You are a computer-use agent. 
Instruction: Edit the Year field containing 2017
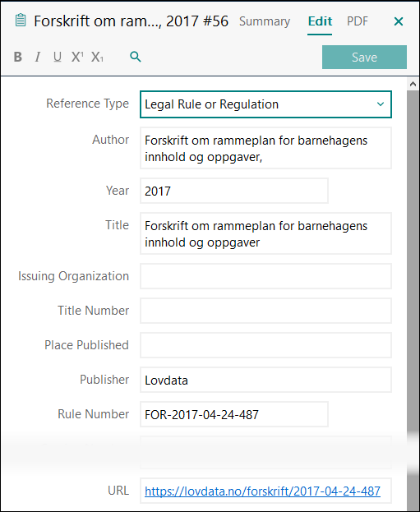coord(234,191)
